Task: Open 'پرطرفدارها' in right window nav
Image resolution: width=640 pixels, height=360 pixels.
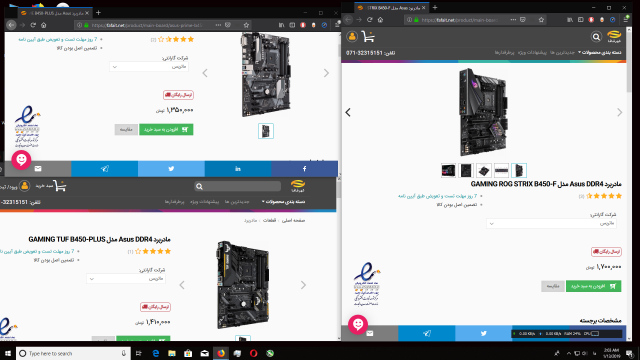Action: [504, 53]
